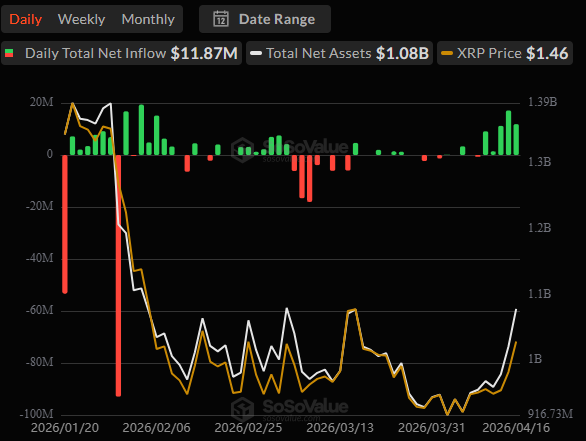Viewport: 586px width, 441px height.
Task: Click the $1.08B net assets value
Action: tap(402, 53)
